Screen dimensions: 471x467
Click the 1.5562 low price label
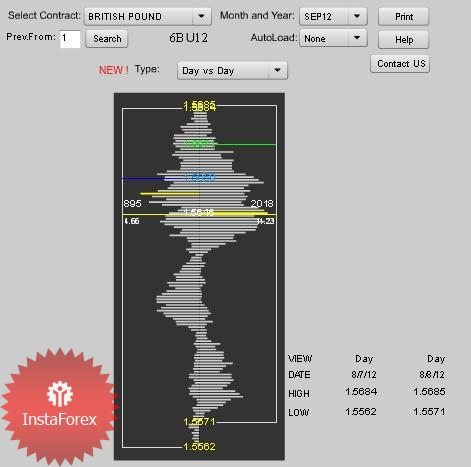(199, 447)
